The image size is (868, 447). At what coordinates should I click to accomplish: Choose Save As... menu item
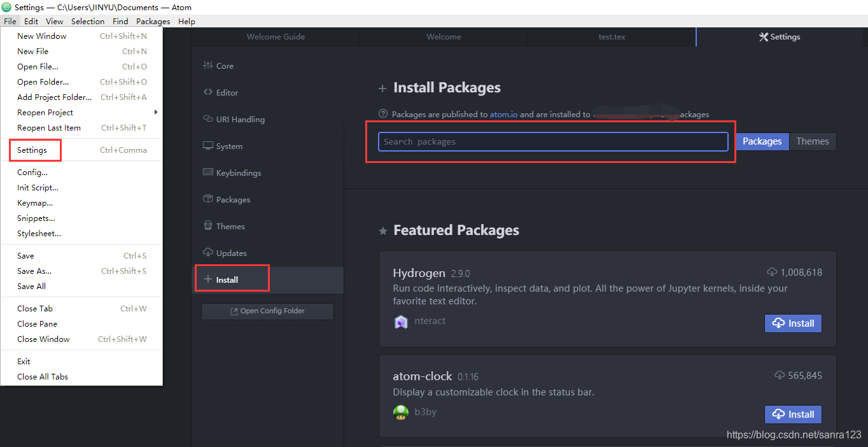coord(81,271)
